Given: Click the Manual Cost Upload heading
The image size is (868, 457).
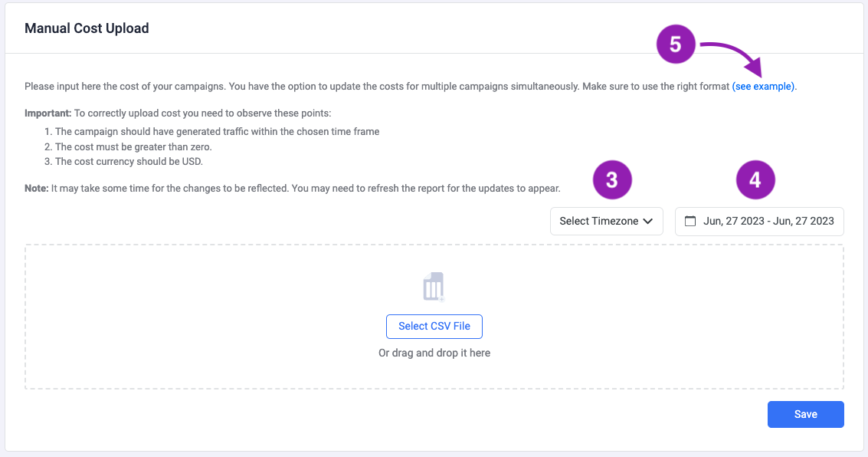Looking at the screenshot, I should pyautogui.click(x=87, y=28).
